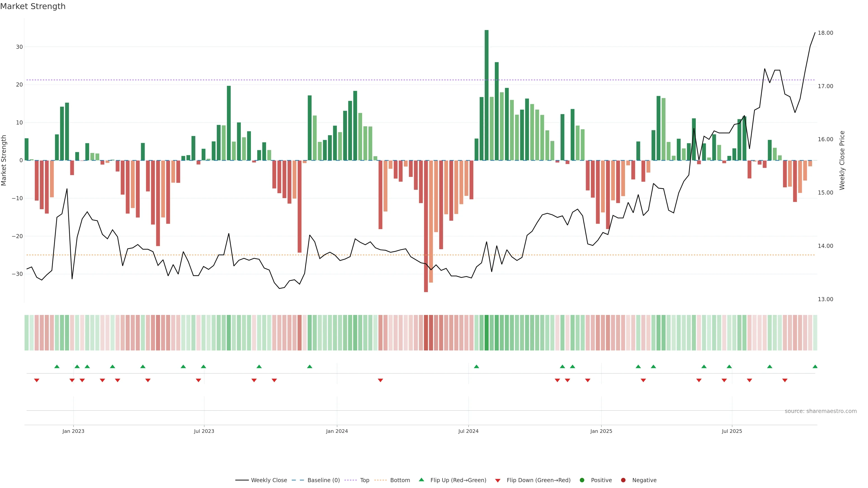Click the Jan 2024 x-axis label
The height and width of the screenshot is (488, 868).
coord(337,431)
